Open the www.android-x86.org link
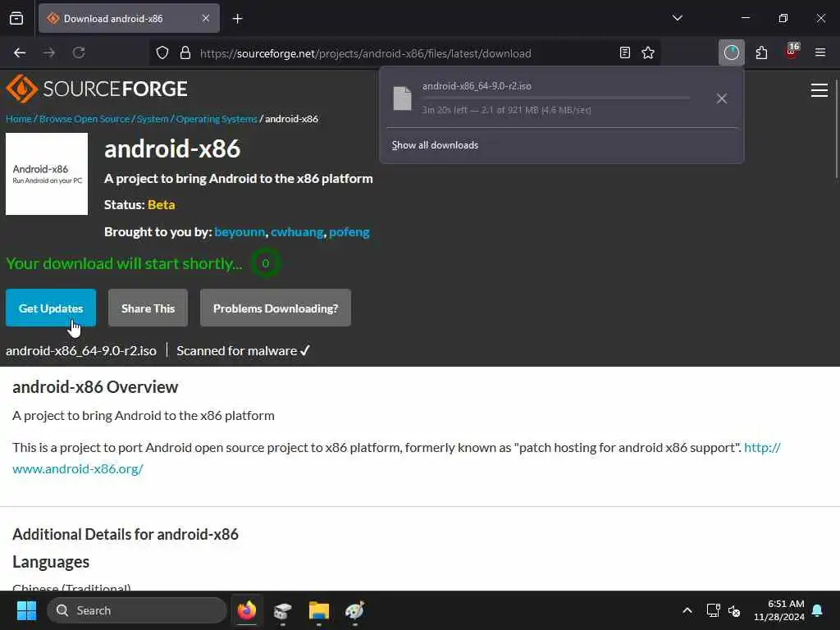Viewport: 840px width, 630px height. pos(78,468)
